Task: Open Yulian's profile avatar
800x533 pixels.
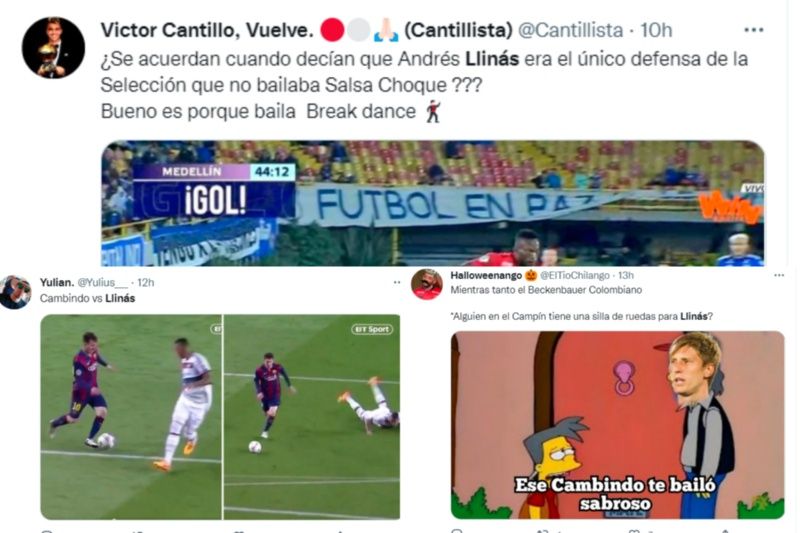Action: click(x=15, y=292)
